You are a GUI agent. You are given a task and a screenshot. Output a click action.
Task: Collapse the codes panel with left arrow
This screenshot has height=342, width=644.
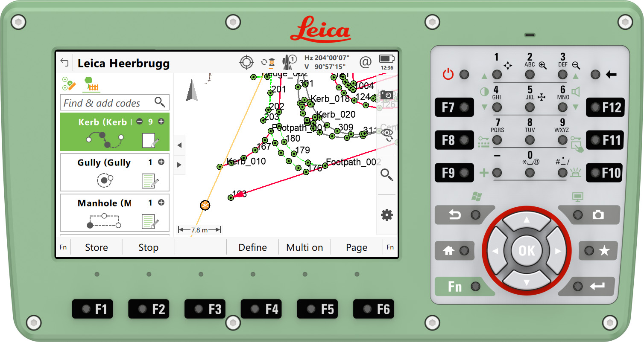pos(179,145)
